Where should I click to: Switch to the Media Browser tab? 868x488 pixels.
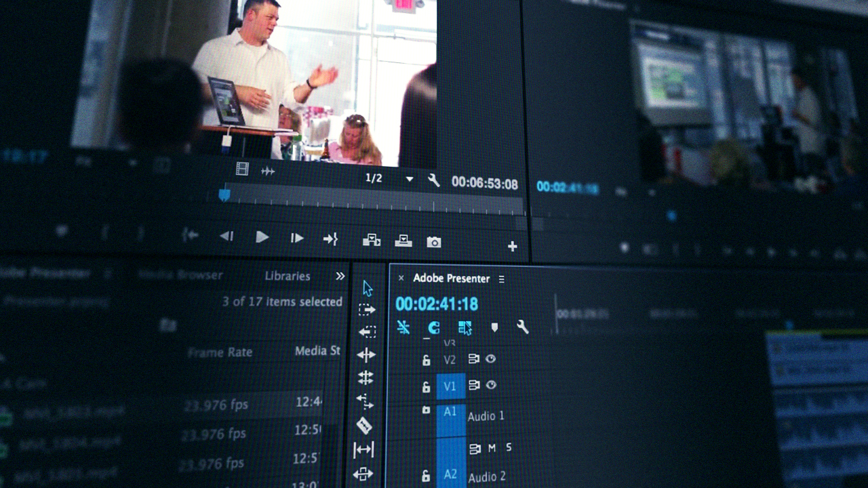point(181,276)
